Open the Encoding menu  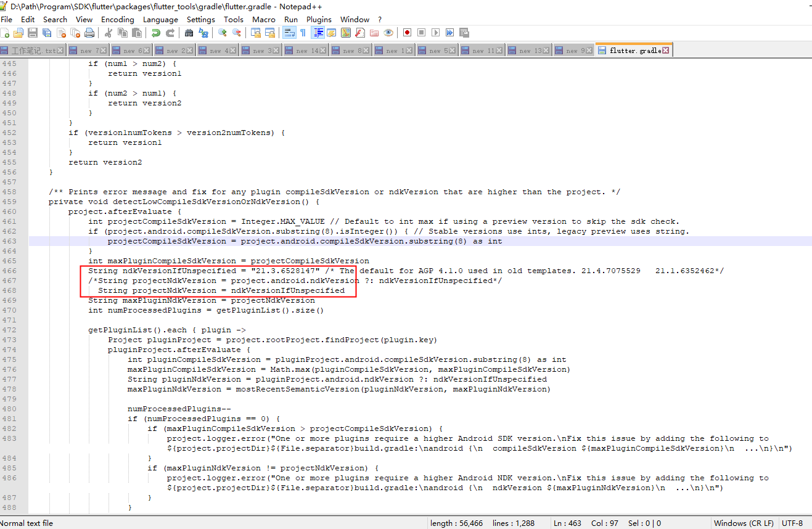tap(117, 19)
